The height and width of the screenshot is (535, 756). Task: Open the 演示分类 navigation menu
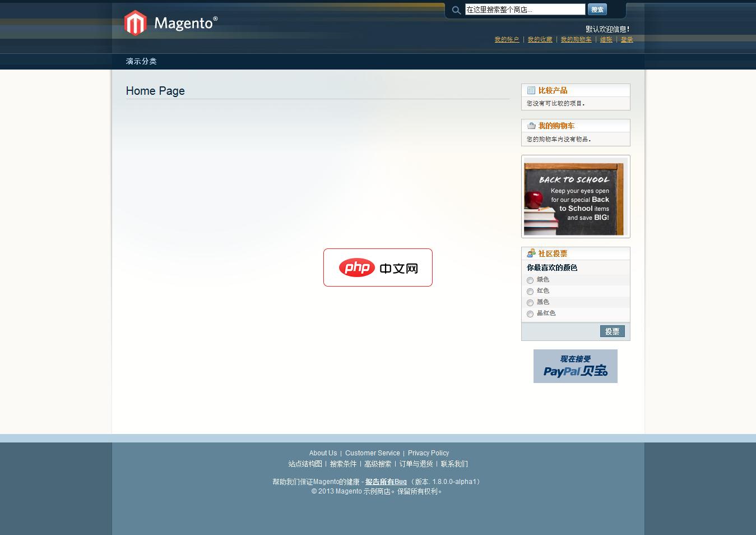pos(141,61)
